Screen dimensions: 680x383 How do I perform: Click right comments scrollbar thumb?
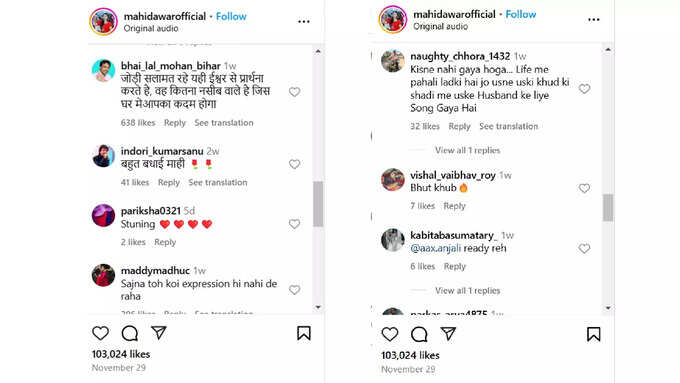pyautogui.click(x=608, y=208)
